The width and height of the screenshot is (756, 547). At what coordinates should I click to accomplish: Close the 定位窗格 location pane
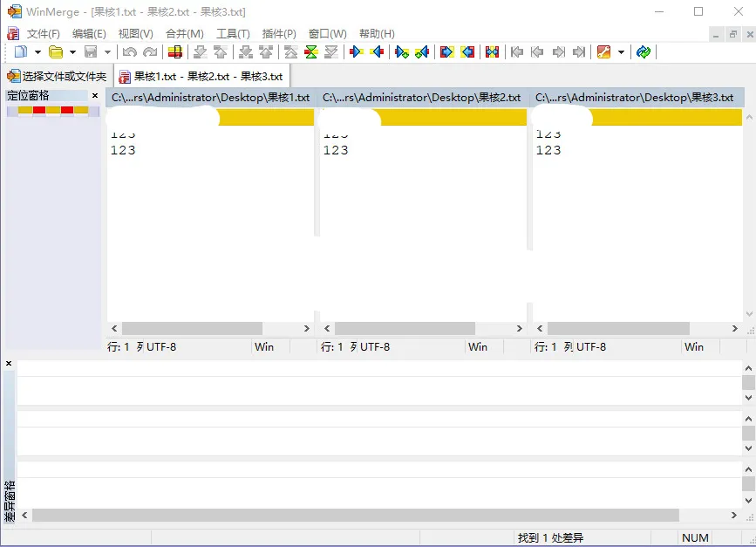click(95, 96)
